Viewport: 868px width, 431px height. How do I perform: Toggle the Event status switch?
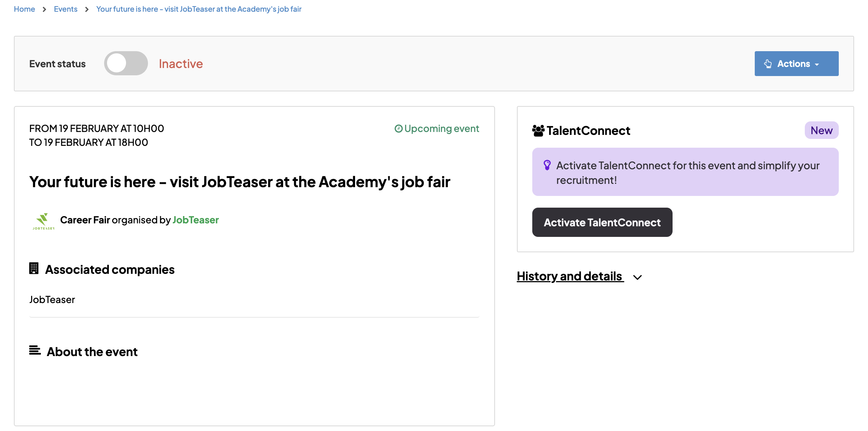pyautogui.click(x=126, y=64)
